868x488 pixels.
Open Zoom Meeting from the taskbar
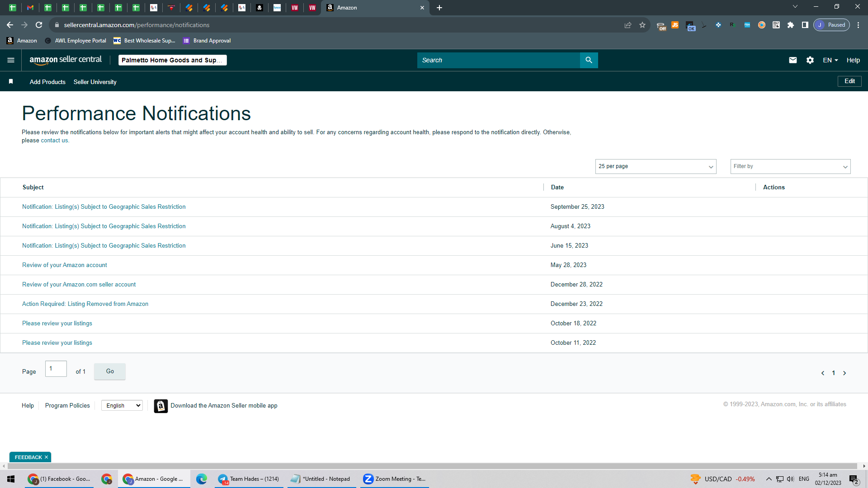click(x=394, y=479)
